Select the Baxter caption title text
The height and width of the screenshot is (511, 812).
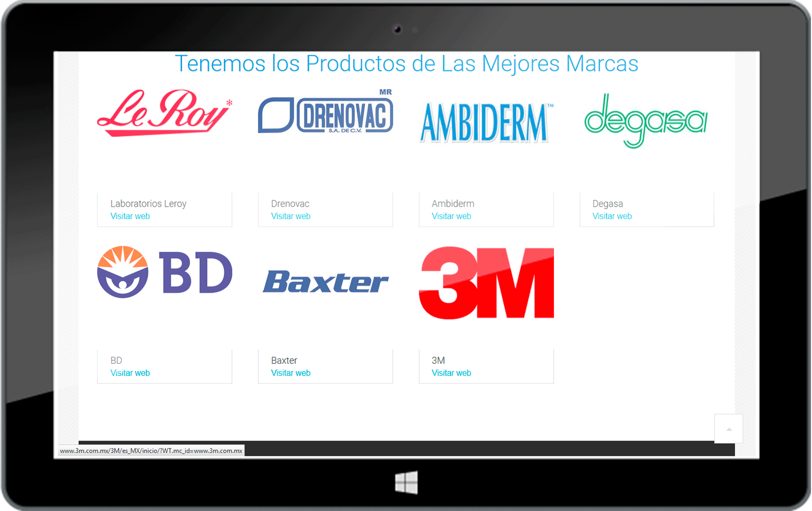[284, 360]
